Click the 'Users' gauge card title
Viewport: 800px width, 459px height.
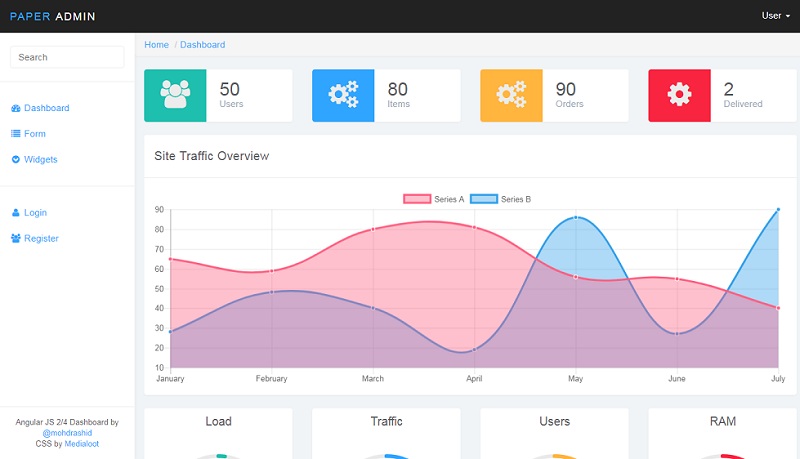point(555,421)
